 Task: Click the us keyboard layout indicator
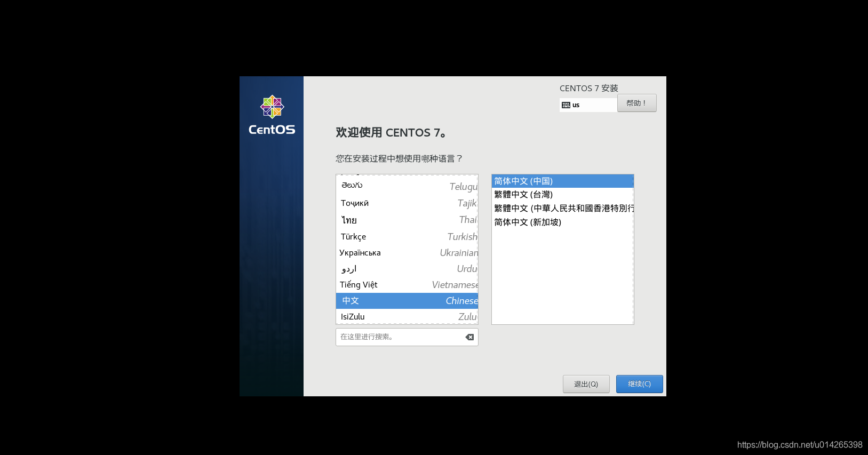tap(588, 105)
